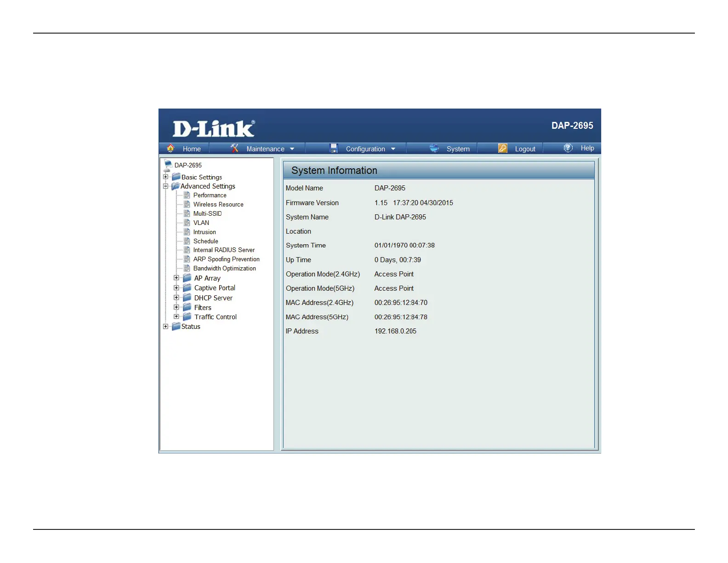This screenshot has height=563, width=728.
Task: Open the Configuration menu
Action: (x=365, y=149)
